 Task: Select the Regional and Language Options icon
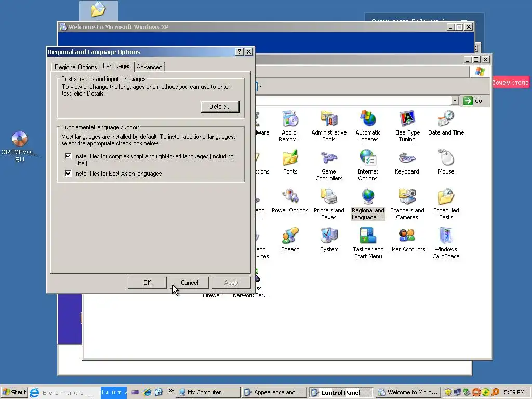pos(368,204)
